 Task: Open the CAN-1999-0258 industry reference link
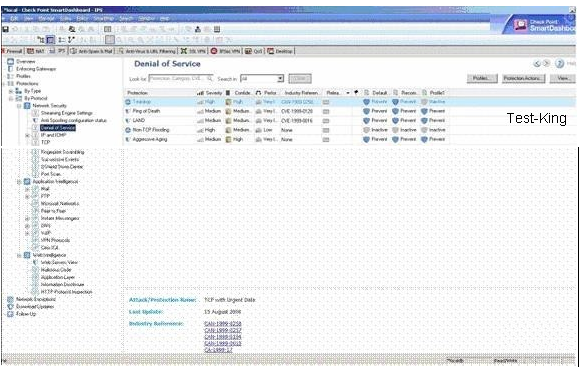(x=223, y=324)
